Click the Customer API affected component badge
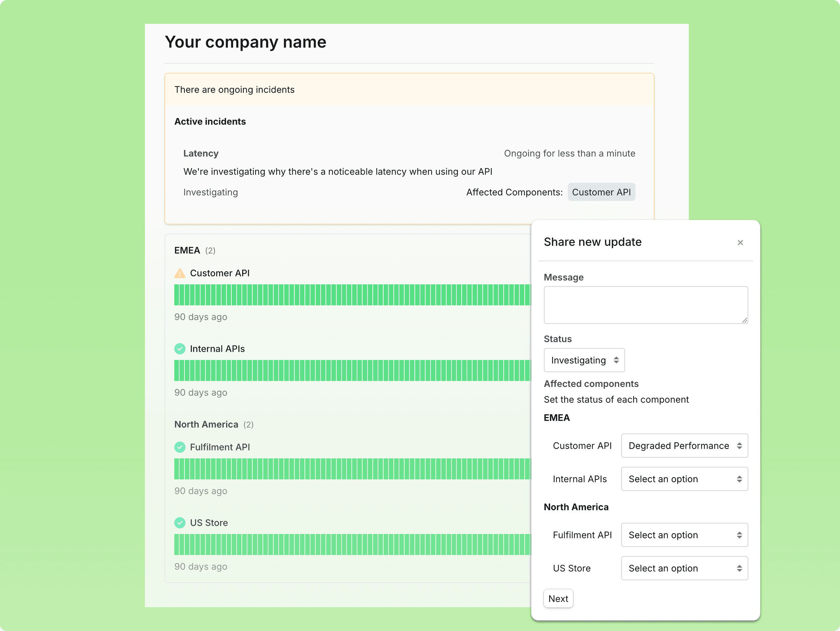The height and width of the screenshot is (631, 840). (x=601, y=192)
